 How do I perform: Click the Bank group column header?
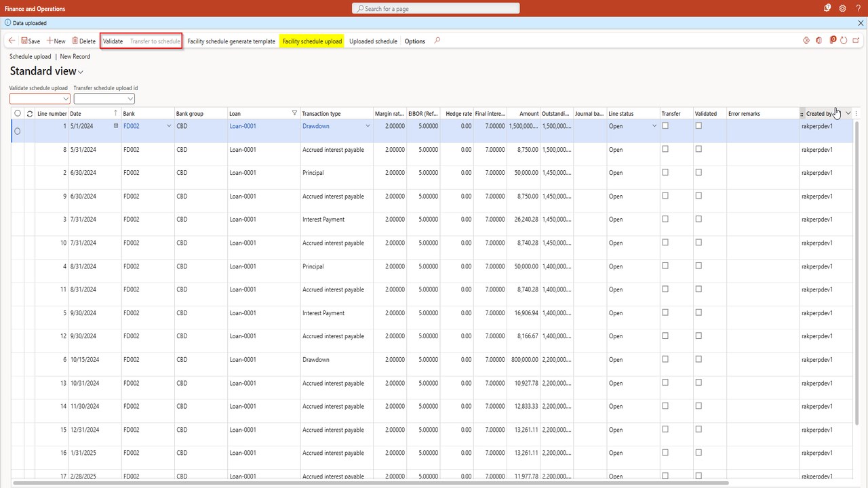click(x=201, y=114)
